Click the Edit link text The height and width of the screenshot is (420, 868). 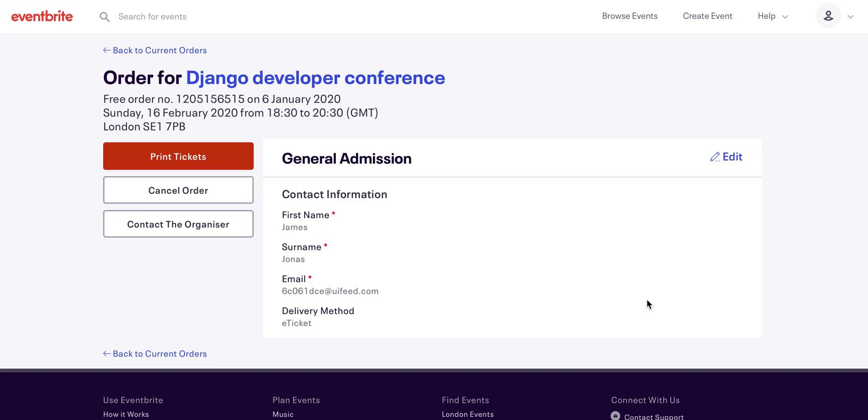point(732,157)
